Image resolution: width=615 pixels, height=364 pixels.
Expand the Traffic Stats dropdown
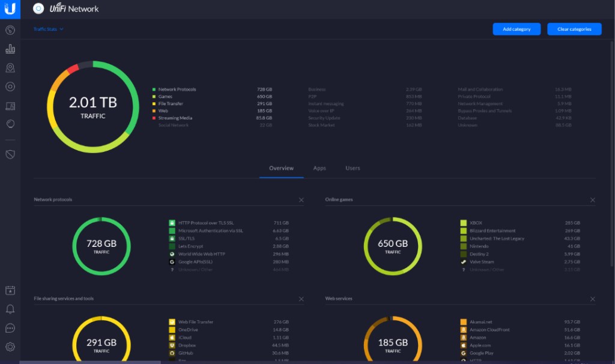point(49,29)
